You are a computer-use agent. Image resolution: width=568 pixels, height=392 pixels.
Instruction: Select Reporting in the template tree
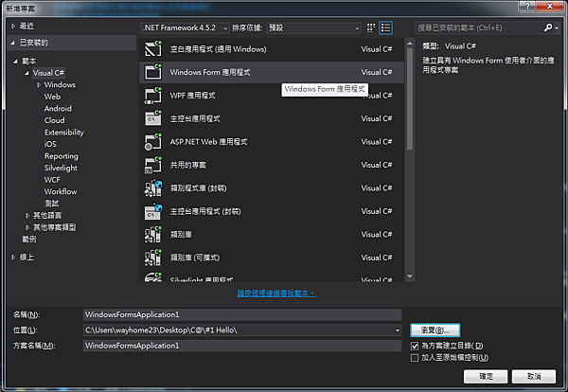[x=62, y=156]
